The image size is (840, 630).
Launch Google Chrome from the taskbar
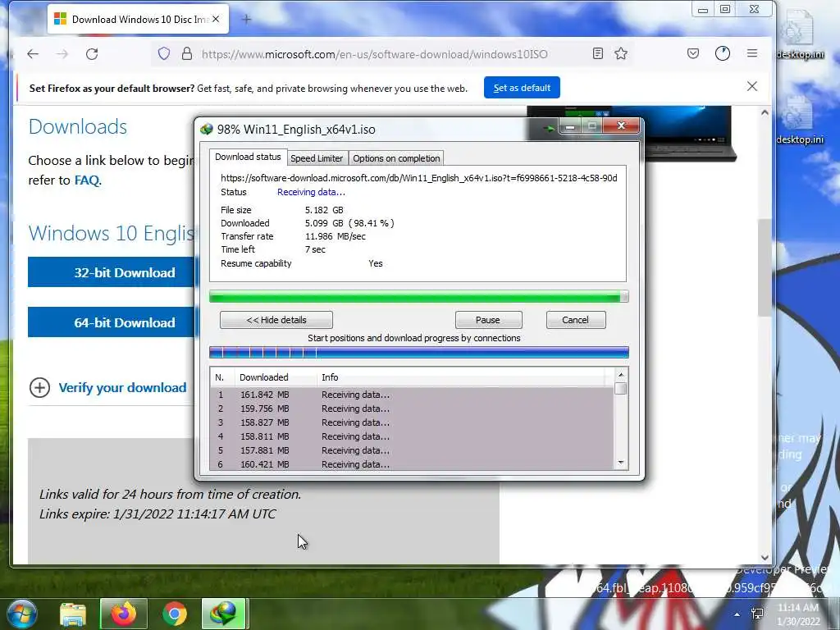(x=175, y=614)
